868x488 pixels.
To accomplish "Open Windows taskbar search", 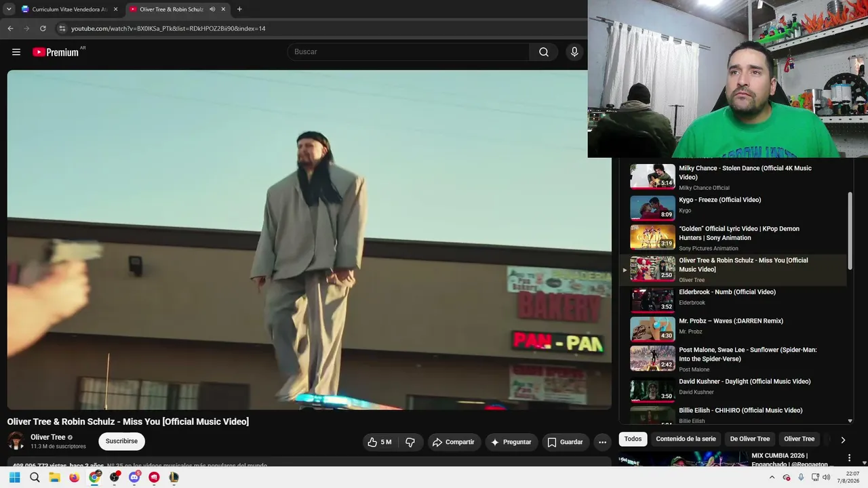I will click(x=35, y=477).
